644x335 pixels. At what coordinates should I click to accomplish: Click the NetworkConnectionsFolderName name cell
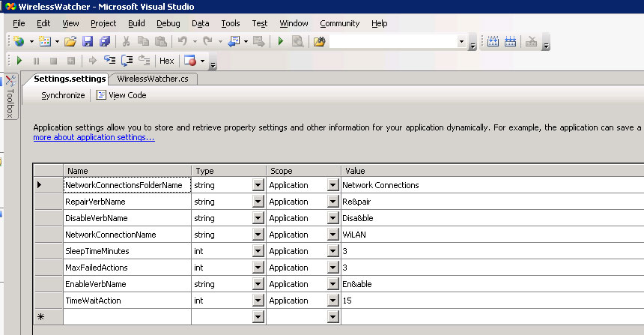(127, 185)
